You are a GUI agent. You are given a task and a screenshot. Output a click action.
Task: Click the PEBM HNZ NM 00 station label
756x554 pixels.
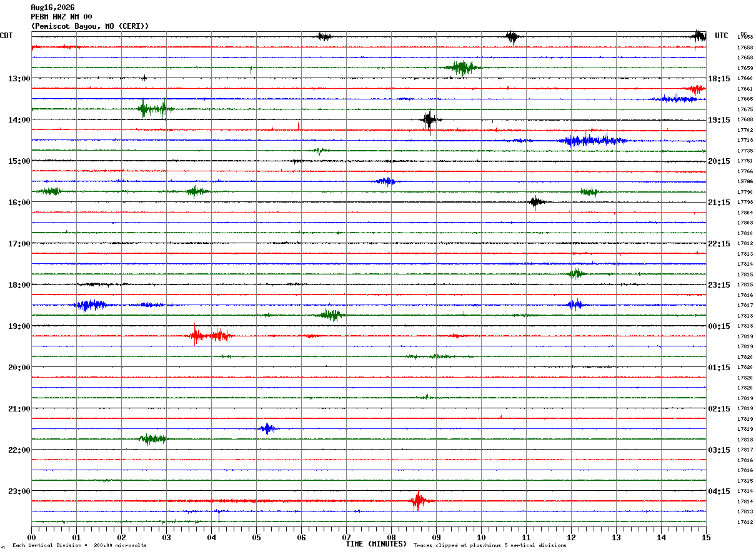pos(61,17)
